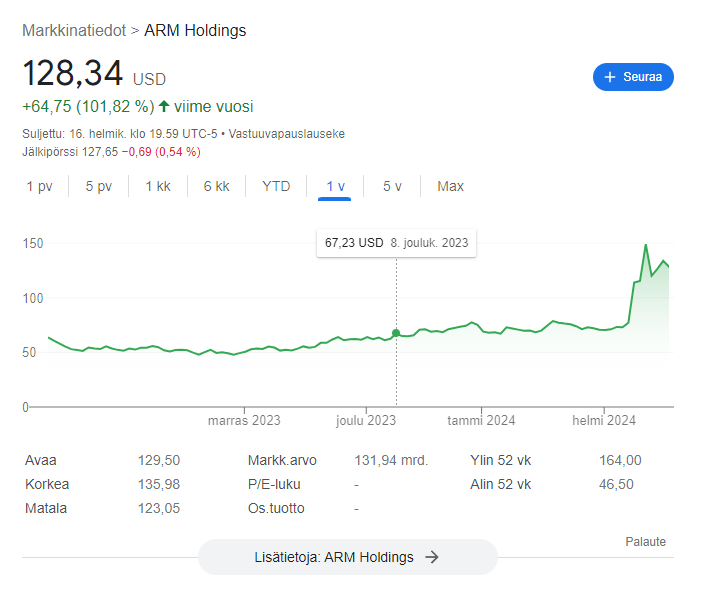Click the Alin 52 vk value 46,50
Viewport: 712px width, 596px height.
(616, 484)
